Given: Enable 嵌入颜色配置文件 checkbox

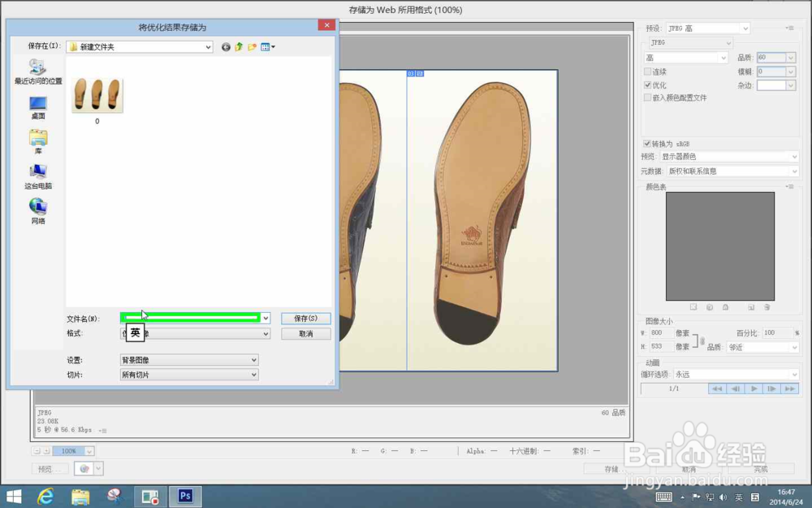Looking at the screenshot, I should coord(647,98).
